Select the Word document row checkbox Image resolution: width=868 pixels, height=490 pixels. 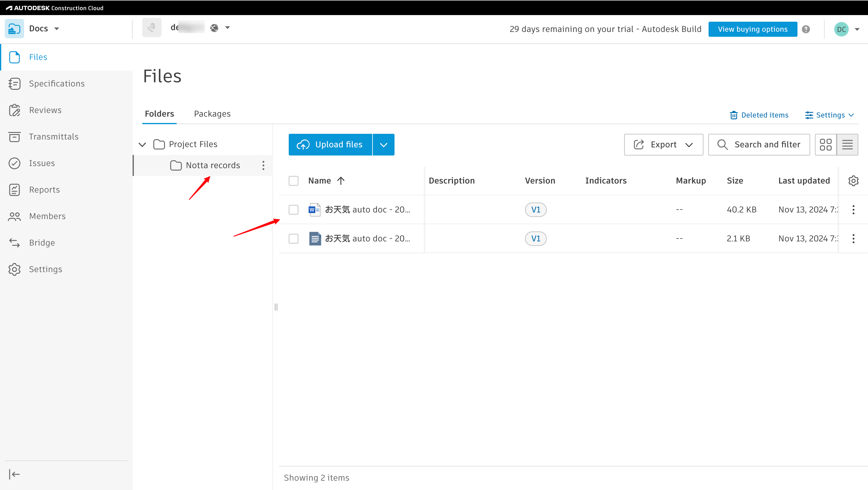point(294,210)
